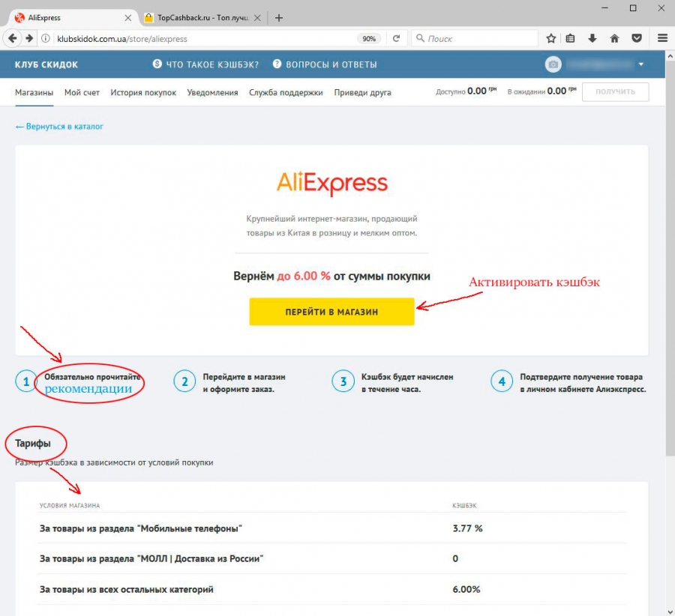Open the browser hamburger menu
This screenshot has width=675, height=616.
662,38
